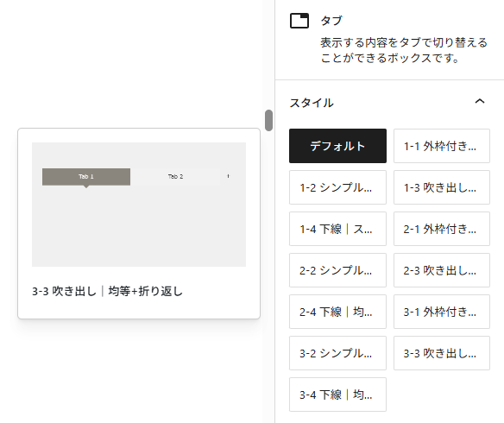The height and width of the screenshot is (423, 504).
Task: Apply the 3-1 外枠付き style
Action: pos(442,312)
